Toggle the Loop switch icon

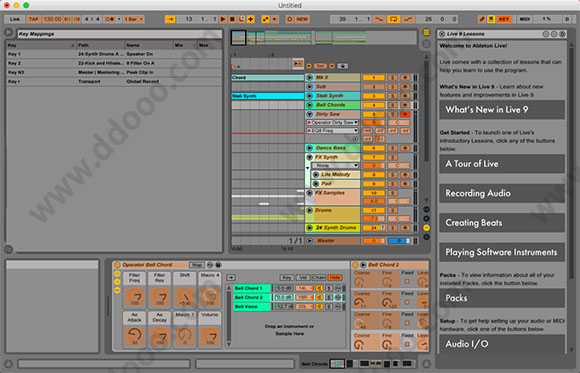point(393,19)
